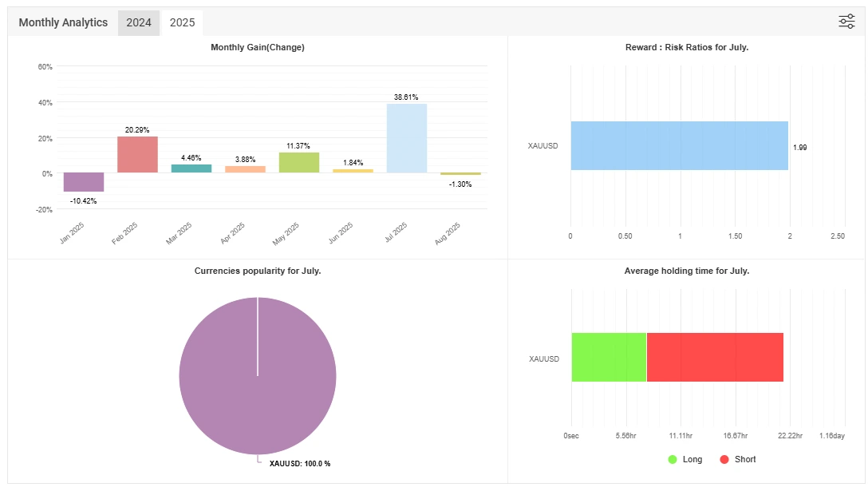Click the red Short holding time bar
This screenshot has width=868, height=495.
(715, 358)
